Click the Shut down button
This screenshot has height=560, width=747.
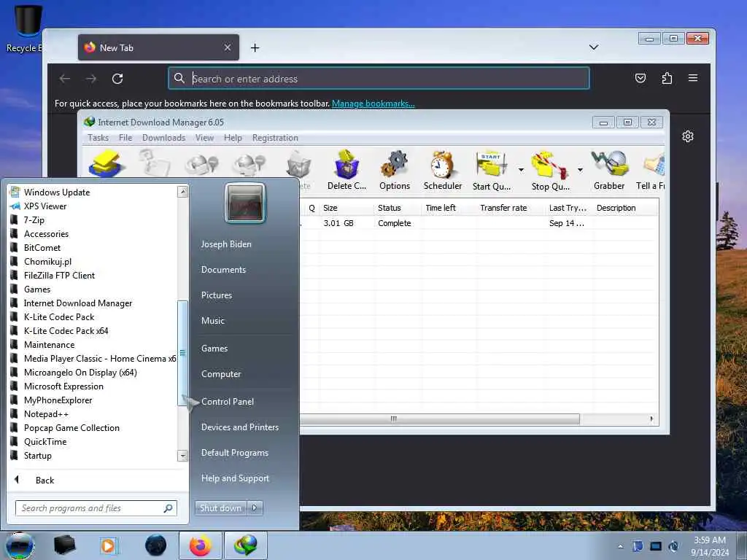coord(220,508)
